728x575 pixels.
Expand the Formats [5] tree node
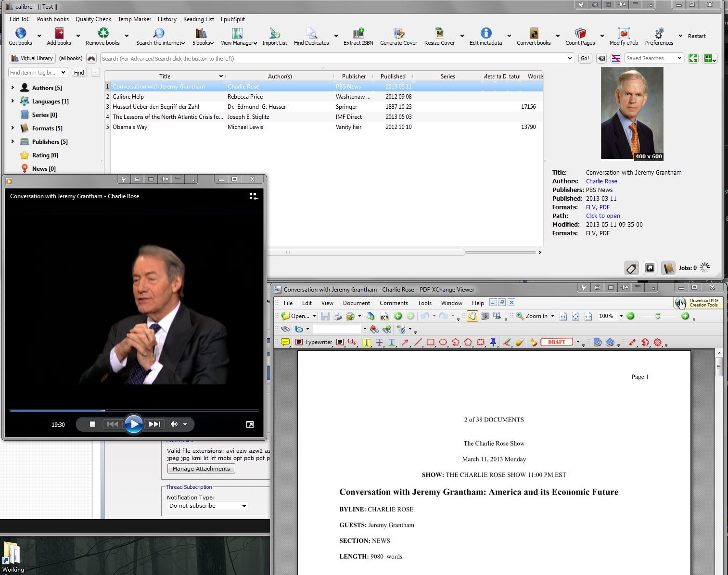tap(13, 128)
